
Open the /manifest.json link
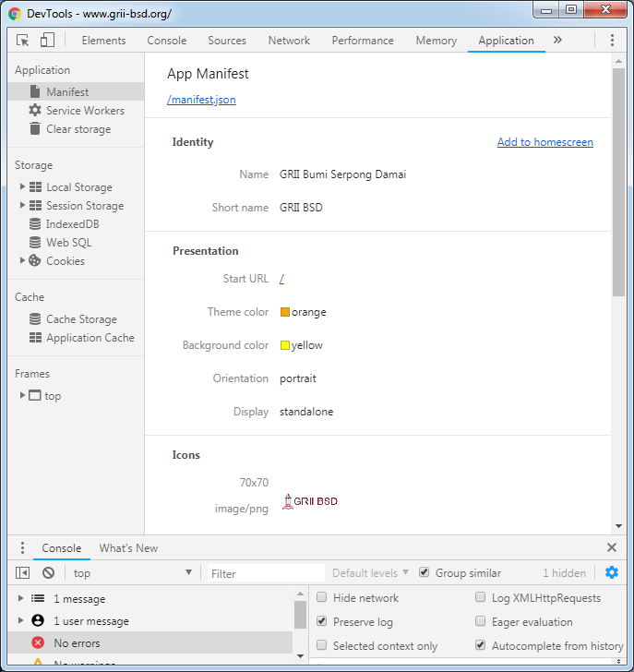(201, 100)
